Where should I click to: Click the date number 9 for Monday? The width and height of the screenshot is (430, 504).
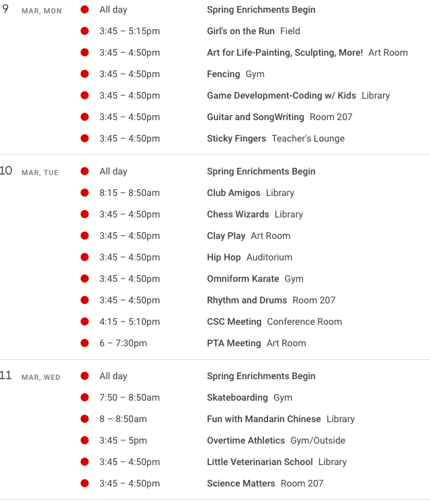6,10
